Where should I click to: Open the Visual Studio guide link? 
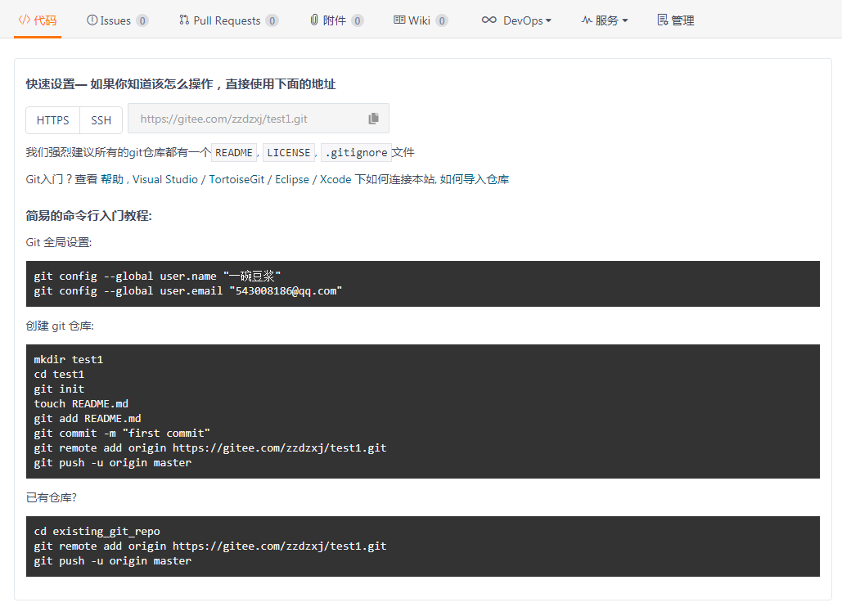(x=165, y=179)
